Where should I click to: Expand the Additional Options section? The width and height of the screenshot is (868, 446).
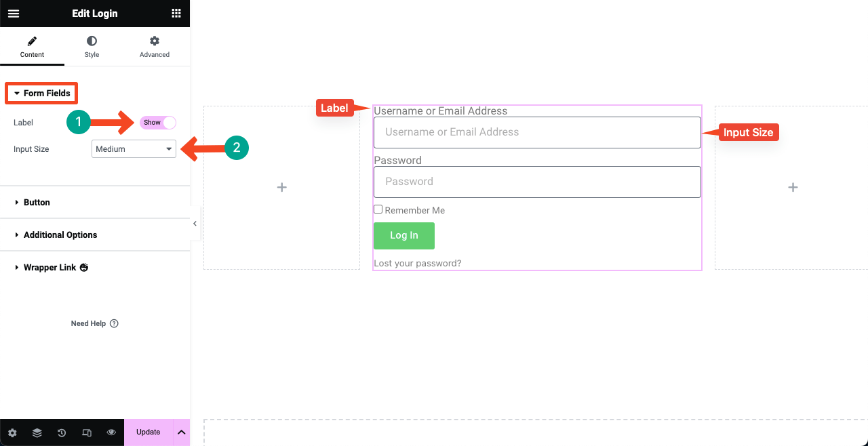[60, 235]
